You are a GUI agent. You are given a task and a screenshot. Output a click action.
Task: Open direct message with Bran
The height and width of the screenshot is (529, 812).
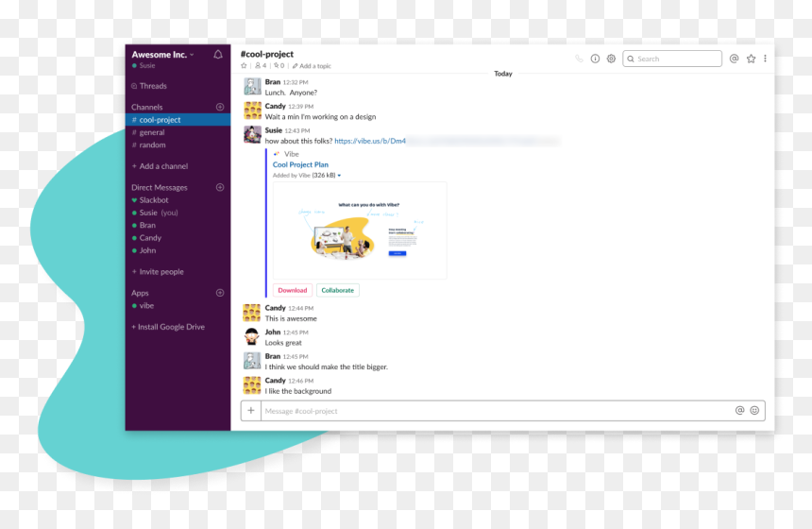click(144, 226)
